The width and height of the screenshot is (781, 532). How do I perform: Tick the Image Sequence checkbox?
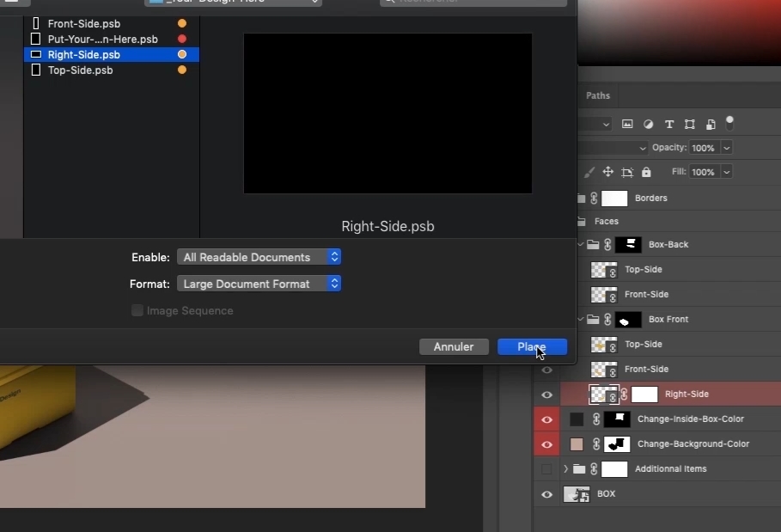pos(137,310)
